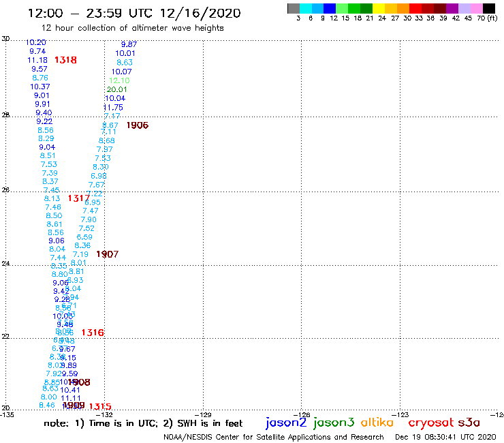Select the 8.13 wave height value

tap(52, 198)
